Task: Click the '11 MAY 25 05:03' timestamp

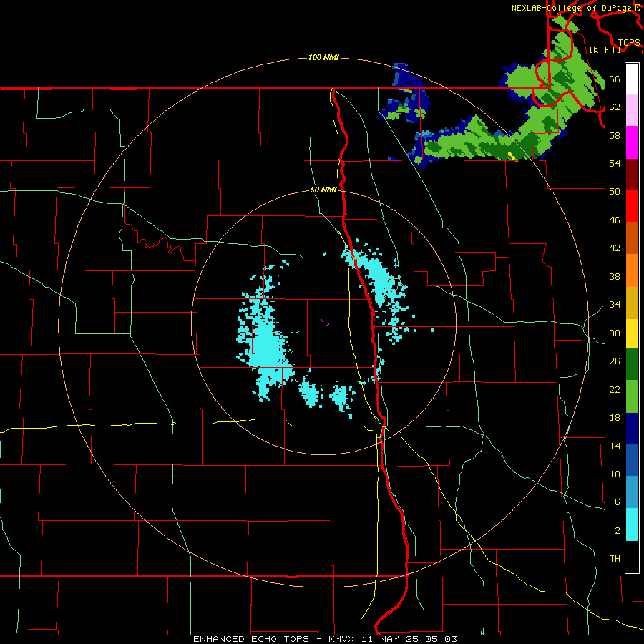Action: 409,639
